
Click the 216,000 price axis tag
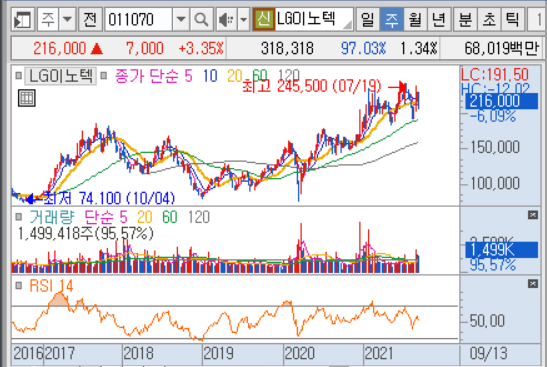(x=502, y=101)
